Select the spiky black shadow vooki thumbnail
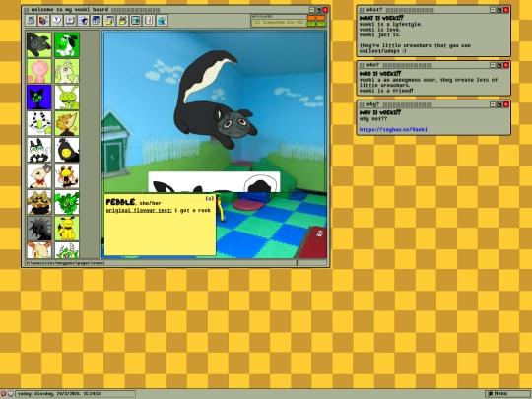 (x=39, y=229)
